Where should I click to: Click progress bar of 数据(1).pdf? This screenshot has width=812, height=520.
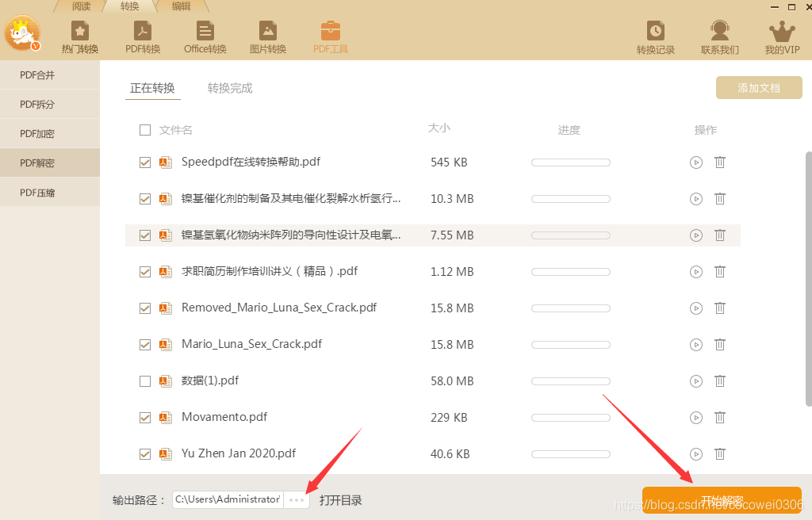571,381
